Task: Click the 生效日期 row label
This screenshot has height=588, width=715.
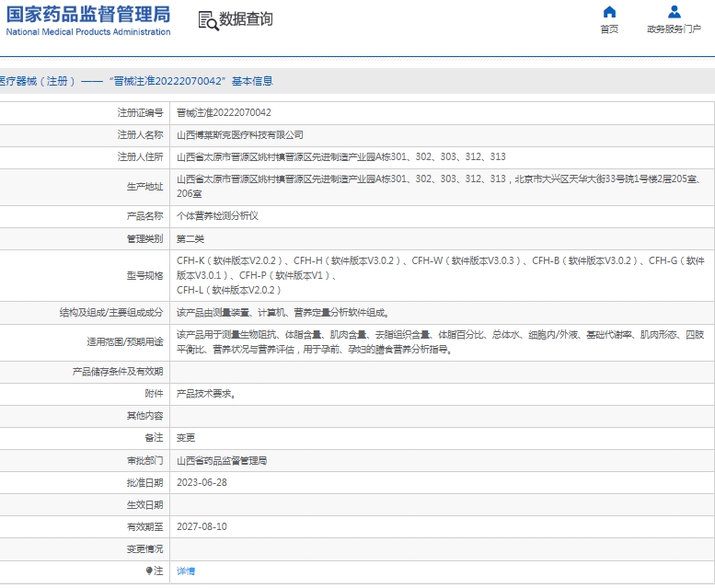Action: (144, 505)
